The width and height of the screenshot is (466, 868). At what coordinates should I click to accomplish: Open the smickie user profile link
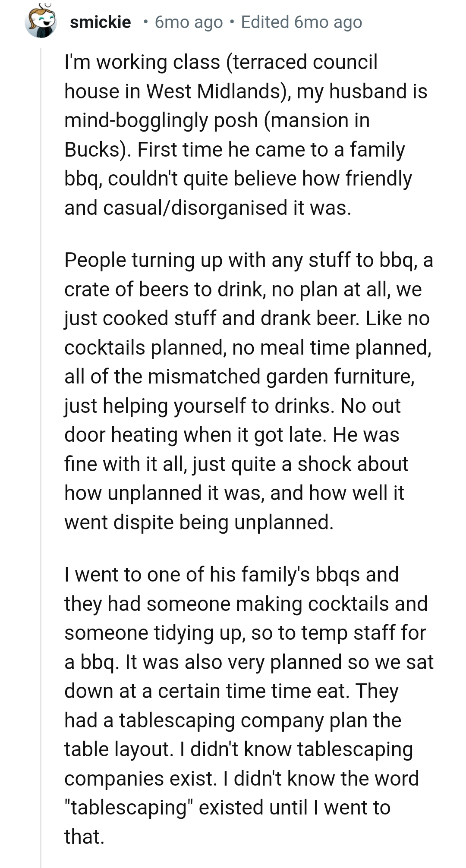[100, 22]
